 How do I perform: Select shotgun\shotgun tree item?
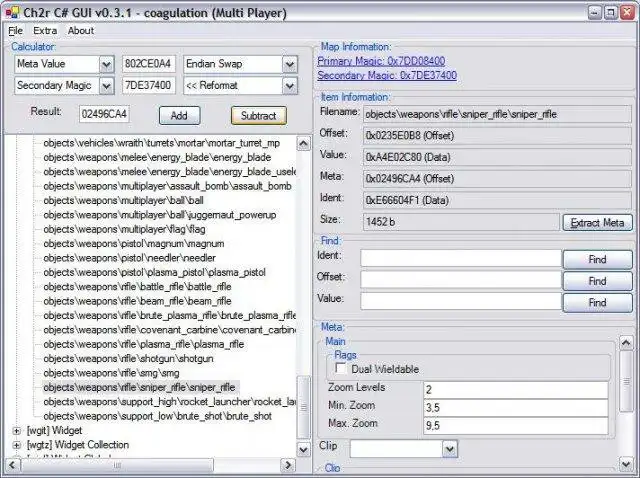point(128,358)
